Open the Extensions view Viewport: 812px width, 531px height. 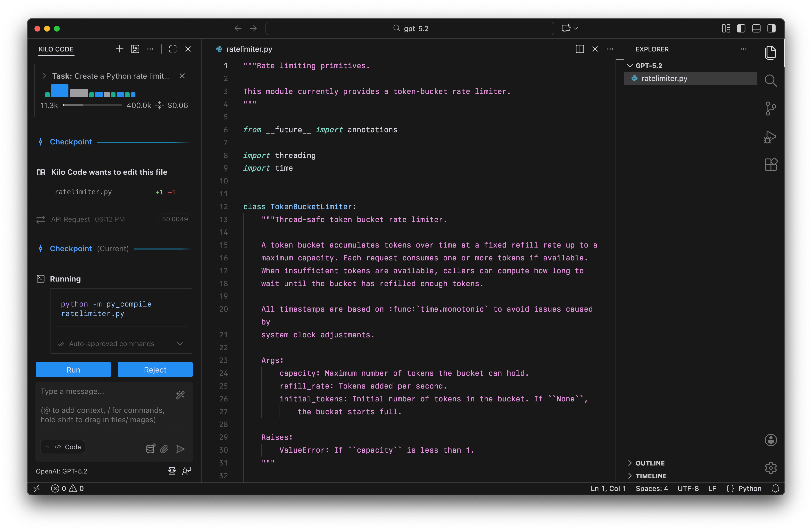coord(770,165)
